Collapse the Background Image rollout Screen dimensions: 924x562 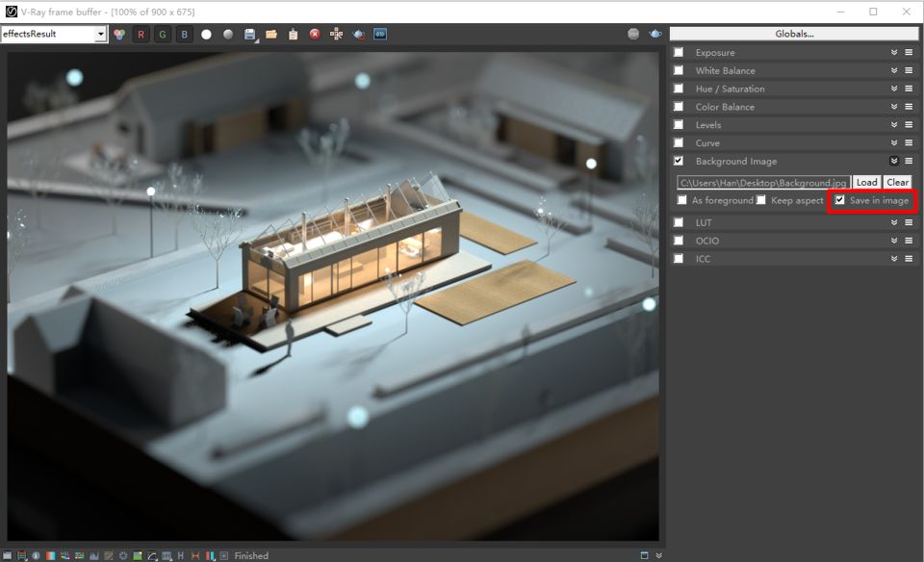tap(894, 162)
